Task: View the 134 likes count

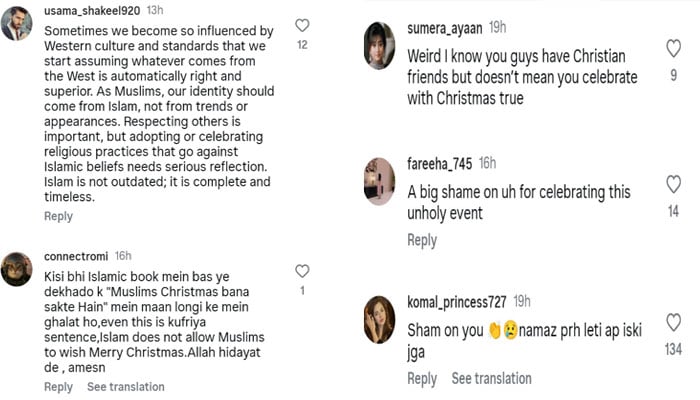Action: tap(673, 349)
